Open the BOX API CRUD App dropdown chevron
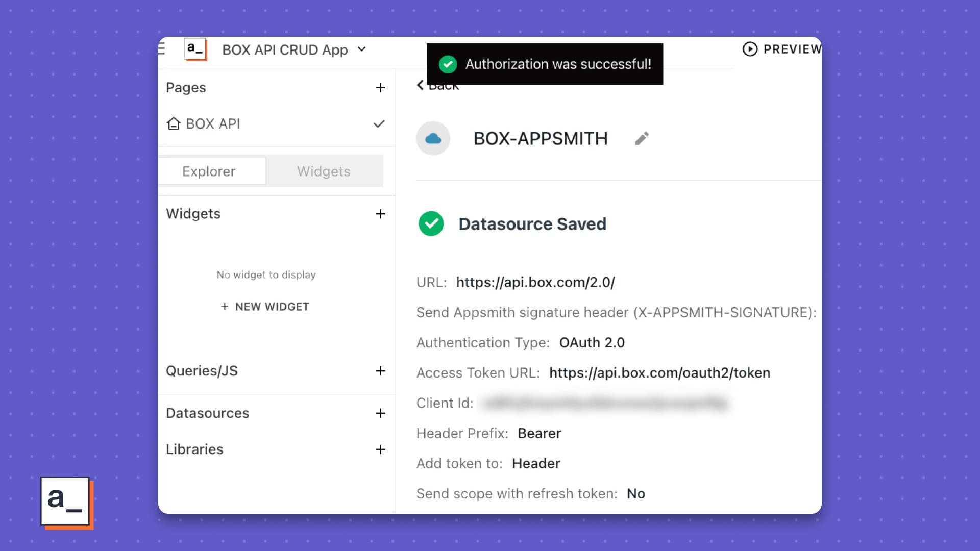Viewport: 980px width, 551px height. [362, 49]
